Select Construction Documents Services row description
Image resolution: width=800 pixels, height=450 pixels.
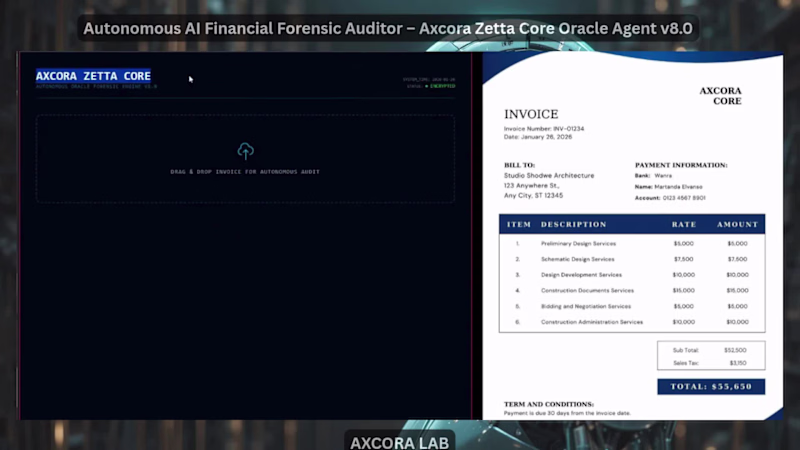[x=587, y=291]
